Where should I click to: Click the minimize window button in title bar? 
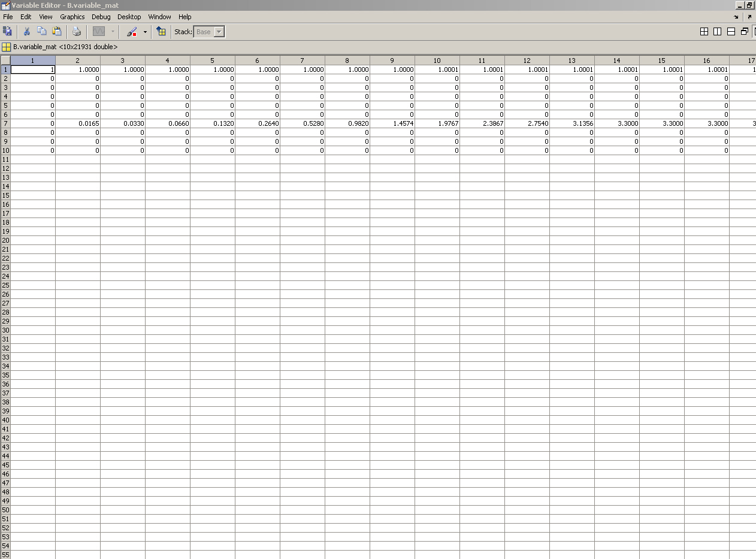740,5
